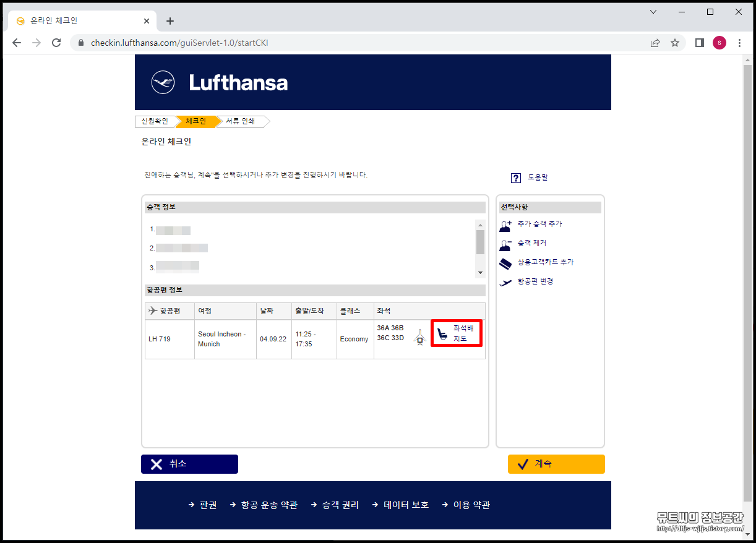Viewport: 756px width, 543px height.
Task: Click the seat numbers 36A 36B text
Action: click(390, 328)
